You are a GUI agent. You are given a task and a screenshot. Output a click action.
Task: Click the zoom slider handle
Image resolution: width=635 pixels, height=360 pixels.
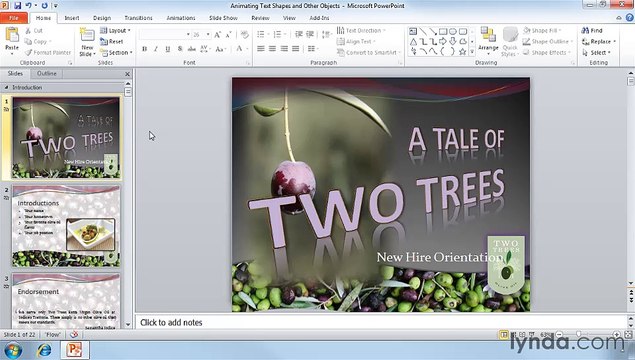point(579,334)
